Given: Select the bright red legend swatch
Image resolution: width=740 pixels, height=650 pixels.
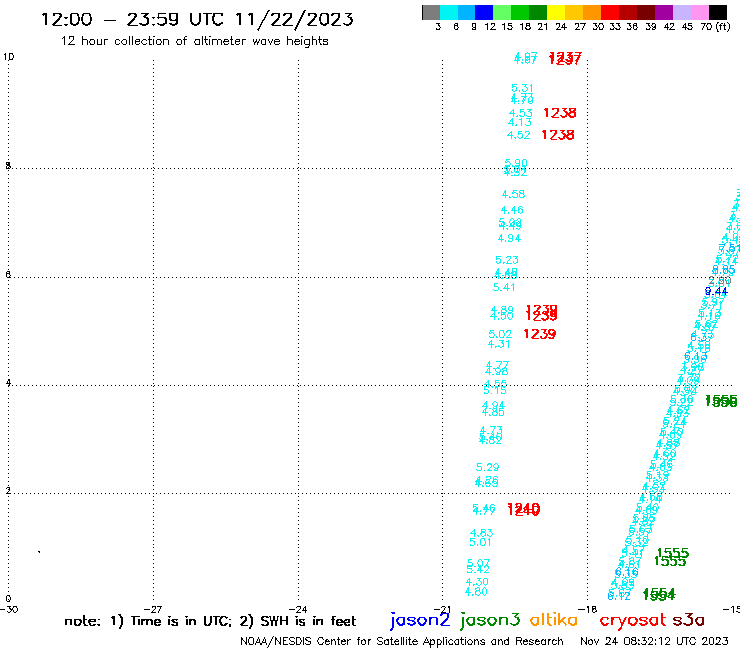Looking at the screenshot, I should click(x=610, y=12).
